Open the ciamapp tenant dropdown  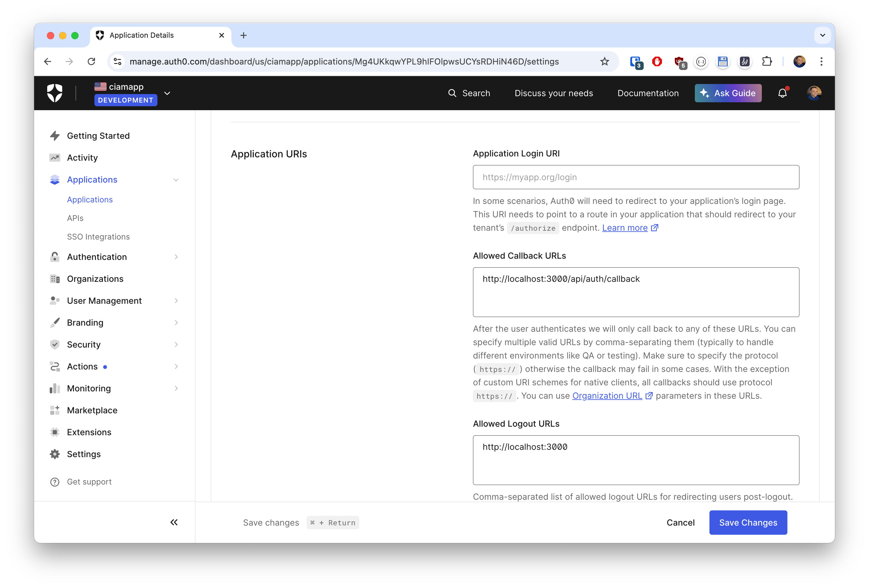tap(167, 93)
